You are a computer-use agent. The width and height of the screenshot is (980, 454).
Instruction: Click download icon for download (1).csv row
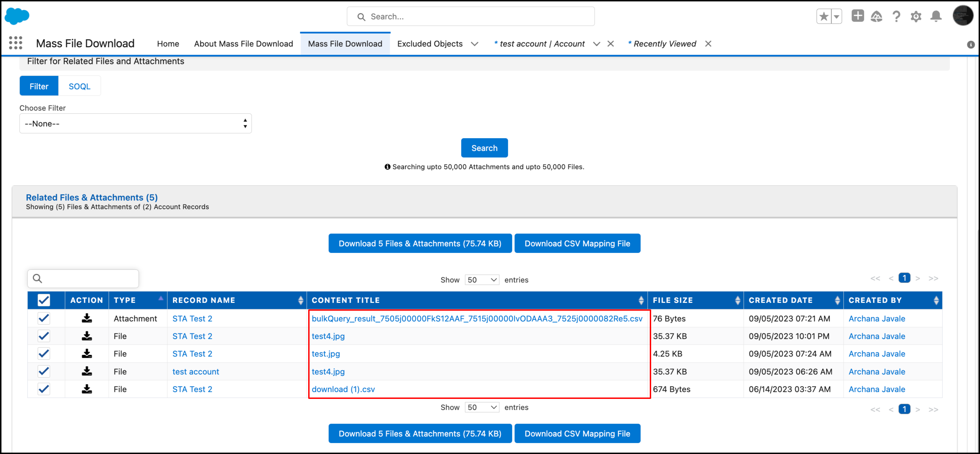pos(87,389)
